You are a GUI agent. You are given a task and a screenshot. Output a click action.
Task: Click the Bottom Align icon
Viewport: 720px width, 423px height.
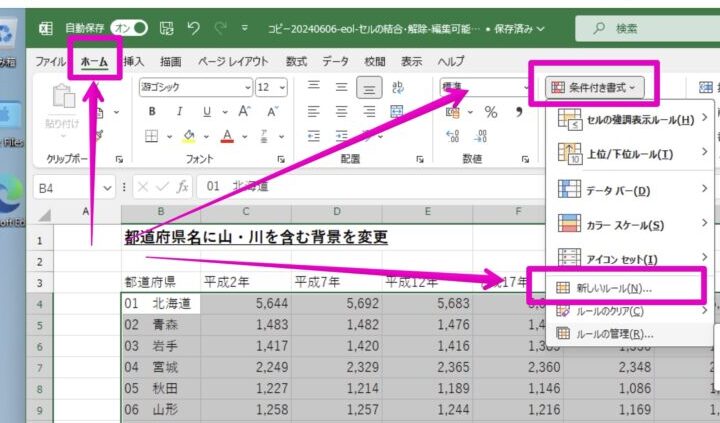pyautogui.click(x=369, y=87)
